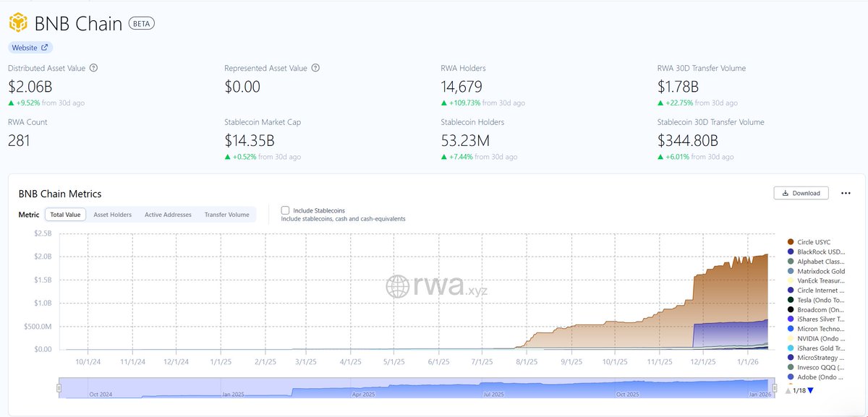This screenshot has width=868, height=417.
Task: Click the left range slider handle
Action: coord(59,388)
